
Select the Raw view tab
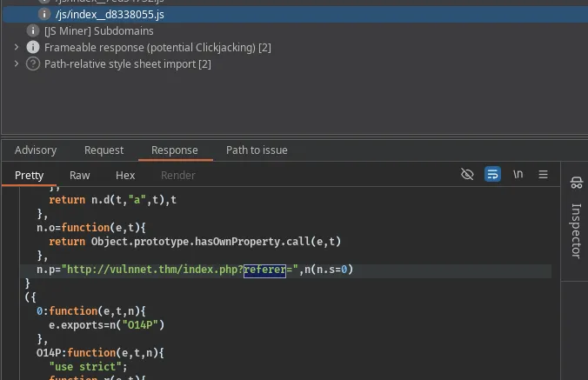tap(79, 175)
